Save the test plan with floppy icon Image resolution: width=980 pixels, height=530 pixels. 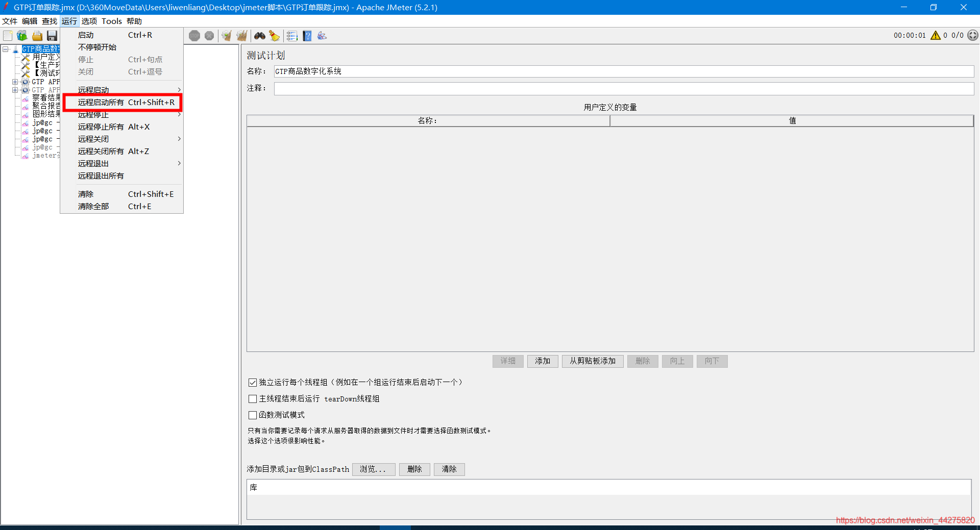coord(52,36)
